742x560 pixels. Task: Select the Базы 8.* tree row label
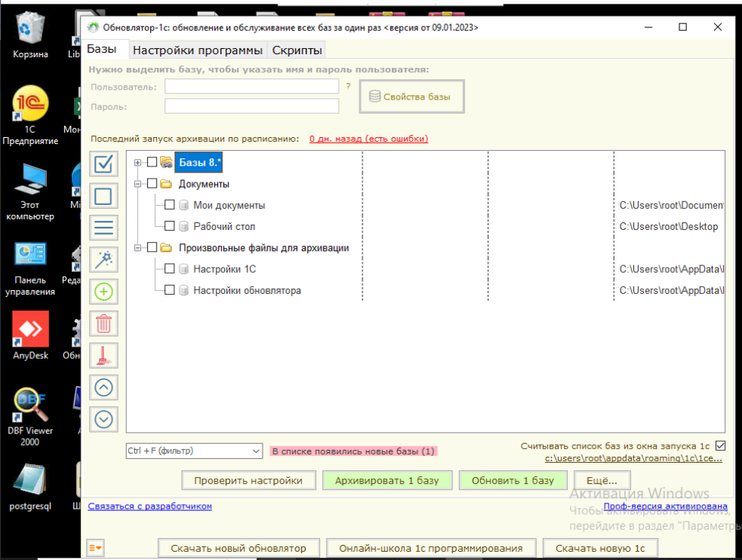point(199,162)
